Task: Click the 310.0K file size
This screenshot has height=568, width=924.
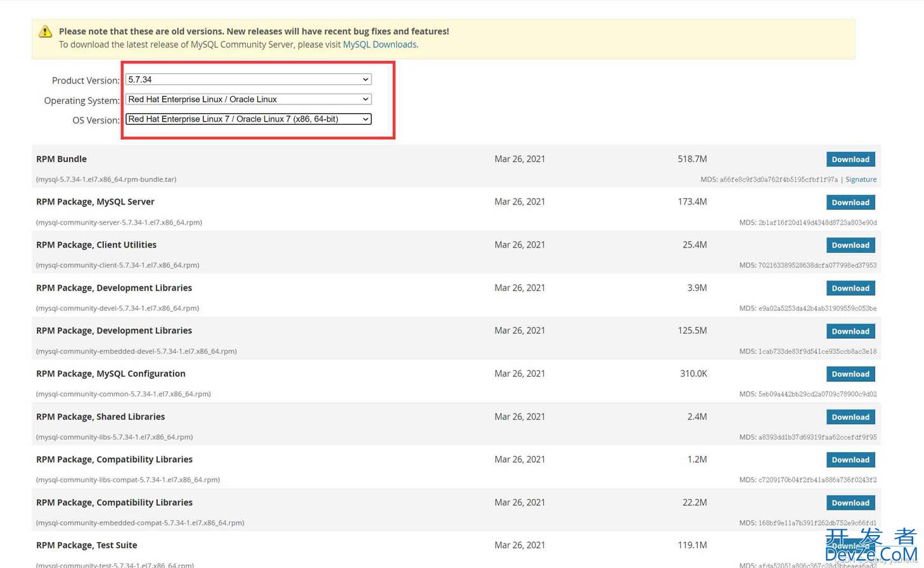Action: (x=693, y=374)
